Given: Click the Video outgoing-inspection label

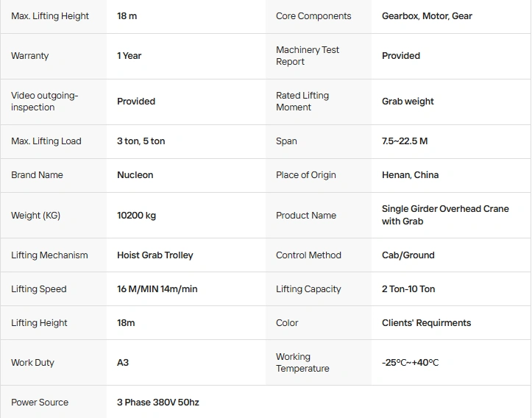Looking at the screenshot, I should point(44,101).
